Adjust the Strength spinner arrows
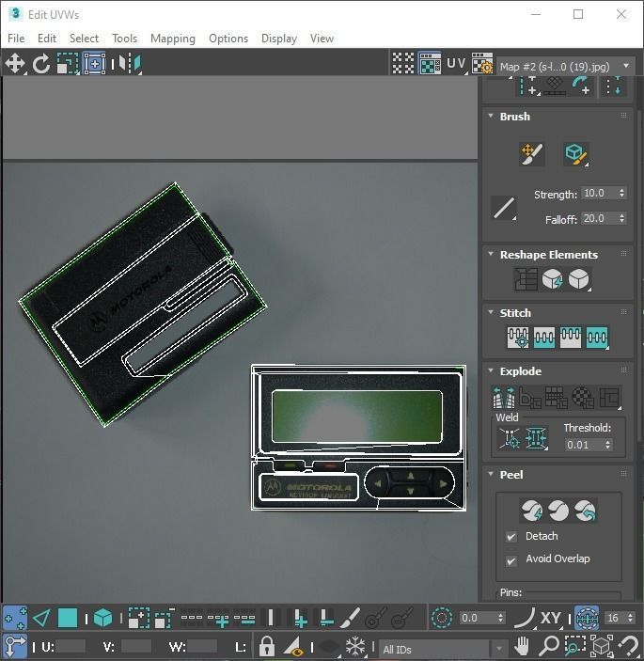This screenshot has width=644, height=661. point(621,193)
